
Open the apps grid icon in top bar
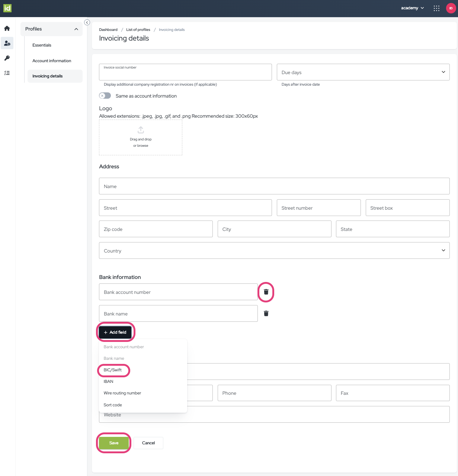436,8
